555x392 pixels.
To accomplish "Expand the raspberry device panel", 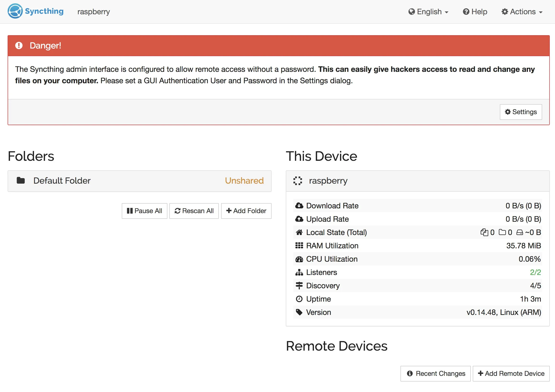I will pos(418,181).
